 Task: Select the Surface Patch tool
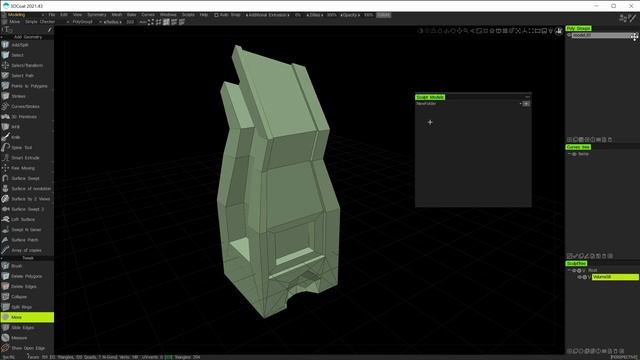[27, 240]
